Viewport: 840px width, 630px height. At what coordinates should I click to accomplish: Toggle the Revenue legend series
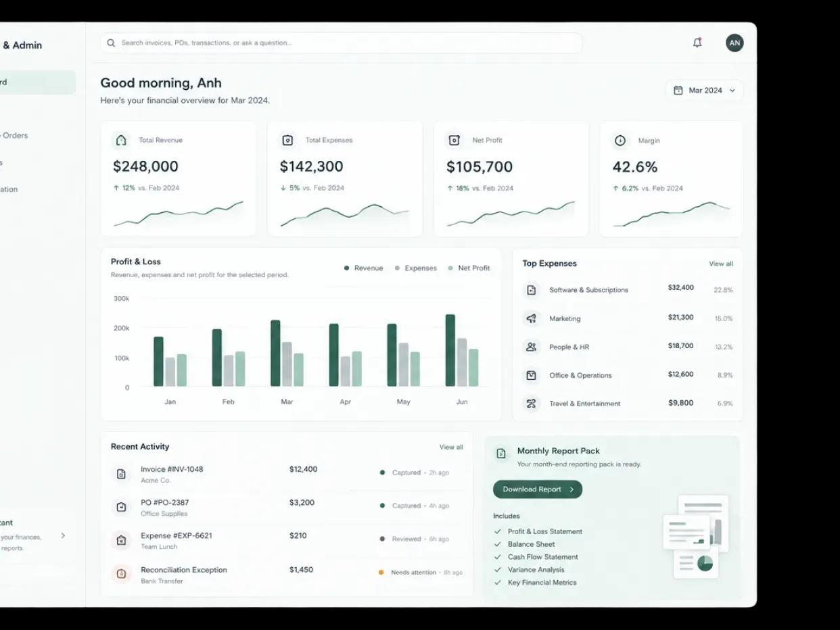coord(363,268)
